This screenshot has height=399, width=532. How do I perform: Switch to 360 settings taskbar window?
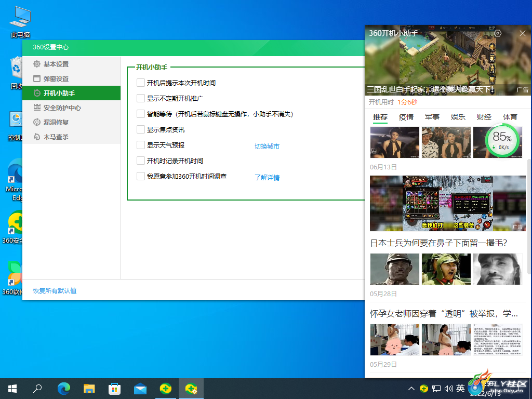coord(191,389)
